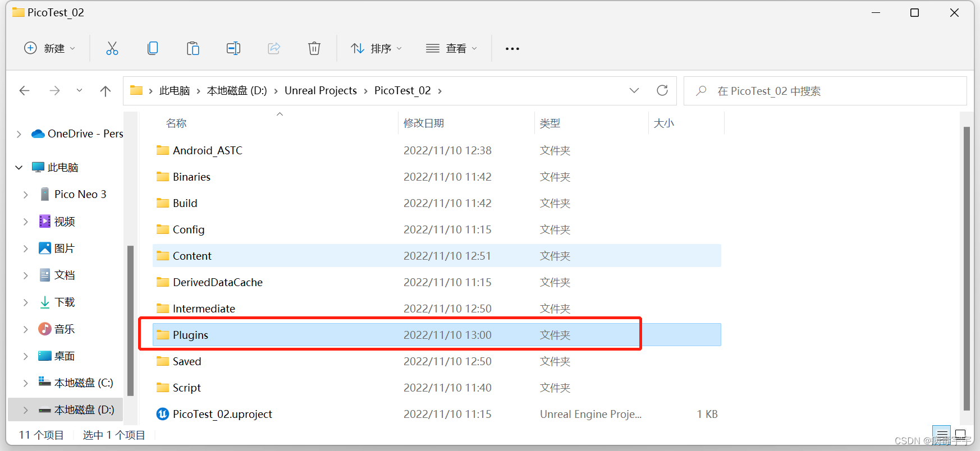
Task: Open the 排序 (Sort) dropdown
Action: [376, 48]
